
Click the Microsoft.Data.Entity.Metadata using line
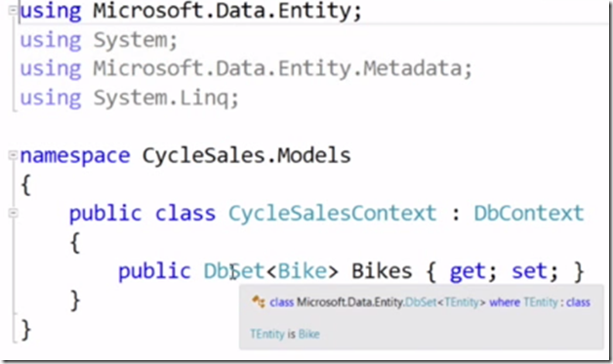(246, 69)
